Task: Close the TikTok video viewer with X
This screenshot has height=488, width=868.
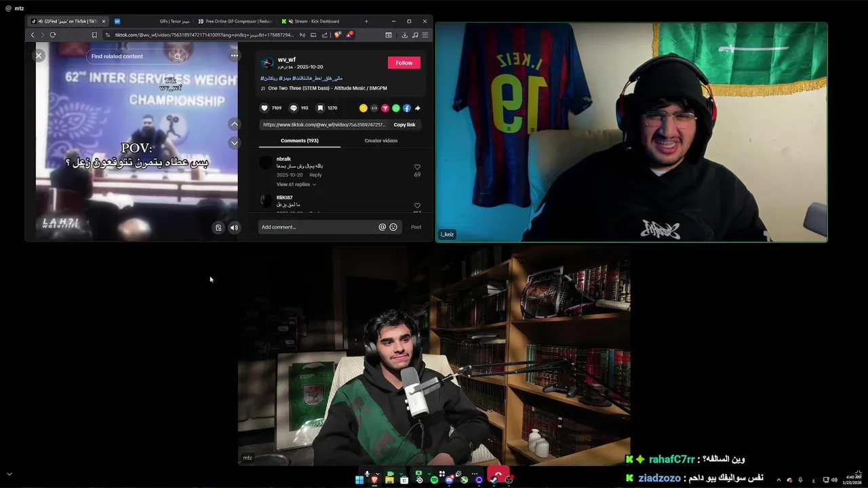Action: tap(39, 56)
